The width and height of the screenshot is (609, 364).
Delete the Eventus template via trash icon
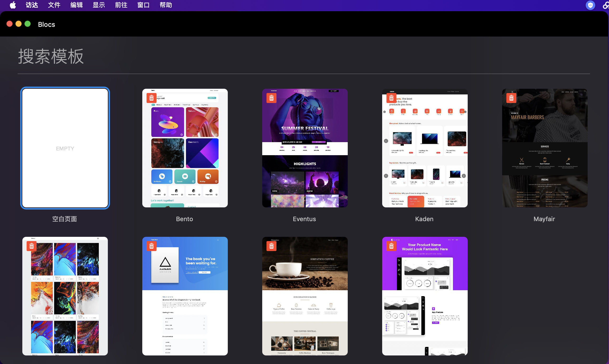coord(271,98)
